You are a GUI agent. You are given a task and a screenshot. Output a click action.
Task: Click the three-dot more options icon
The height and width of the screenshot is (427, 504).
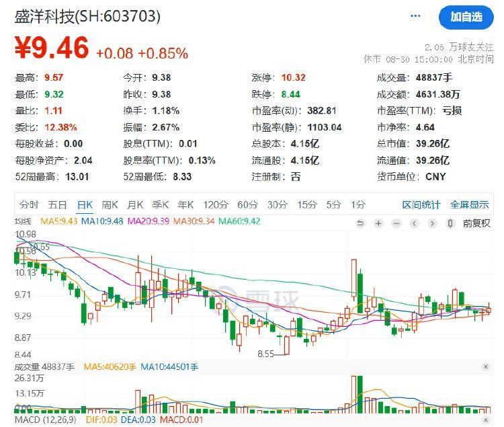coord(415,15)
